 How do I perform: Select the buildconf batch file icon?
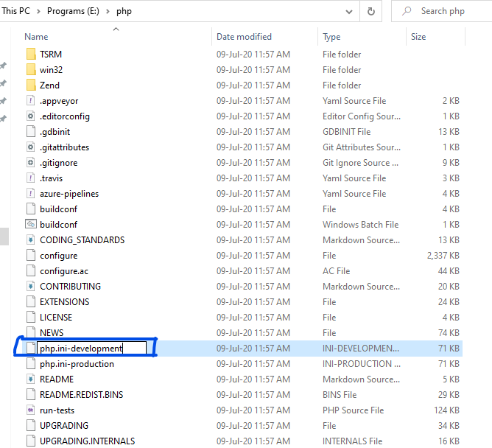pos(31,224)
